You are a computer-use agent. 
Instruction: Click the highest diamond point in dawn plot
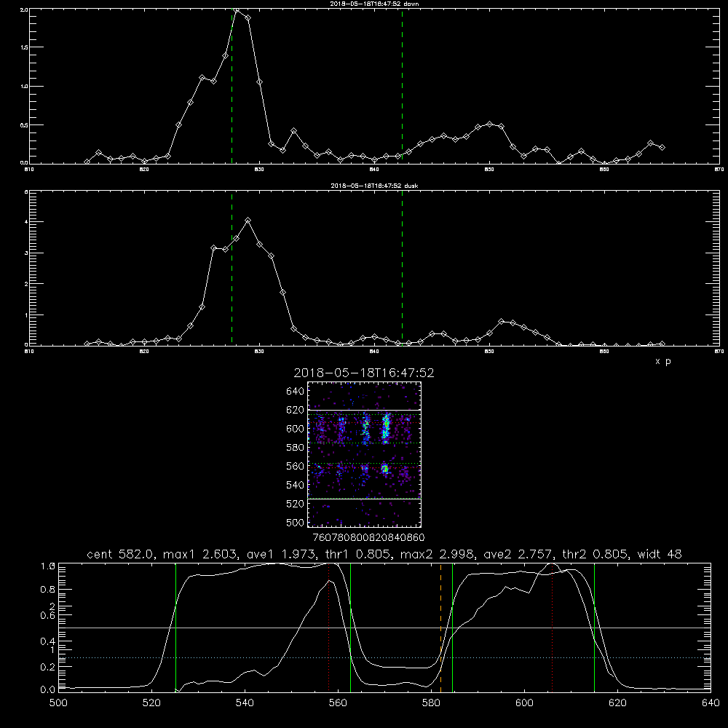(237, 9)
